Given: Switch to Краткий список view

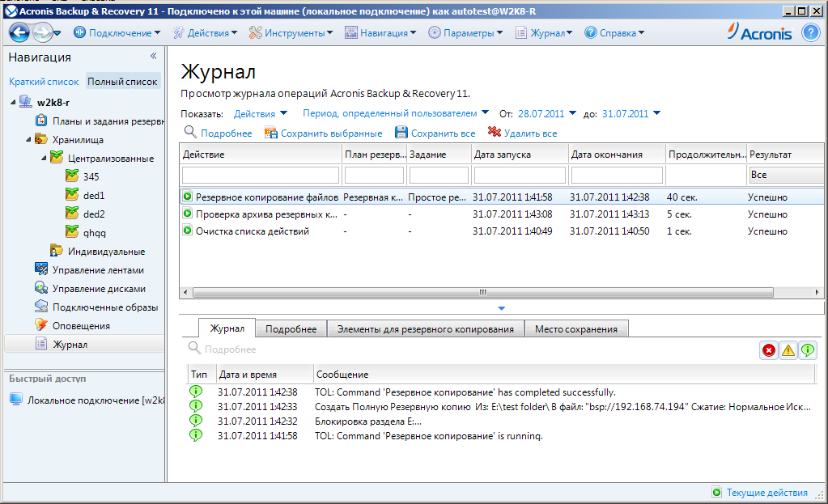Looking at the screenshot, I should coord(44,81).
